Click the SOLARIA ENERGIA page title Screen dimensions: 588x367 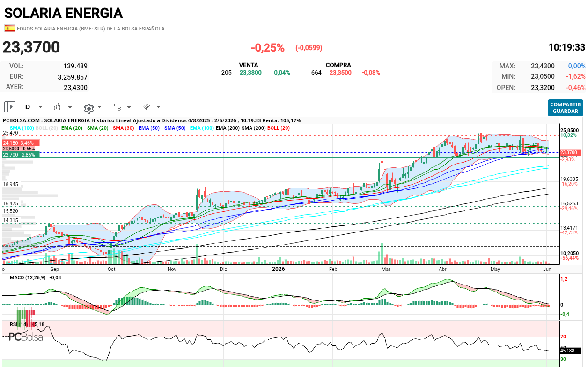63,13
